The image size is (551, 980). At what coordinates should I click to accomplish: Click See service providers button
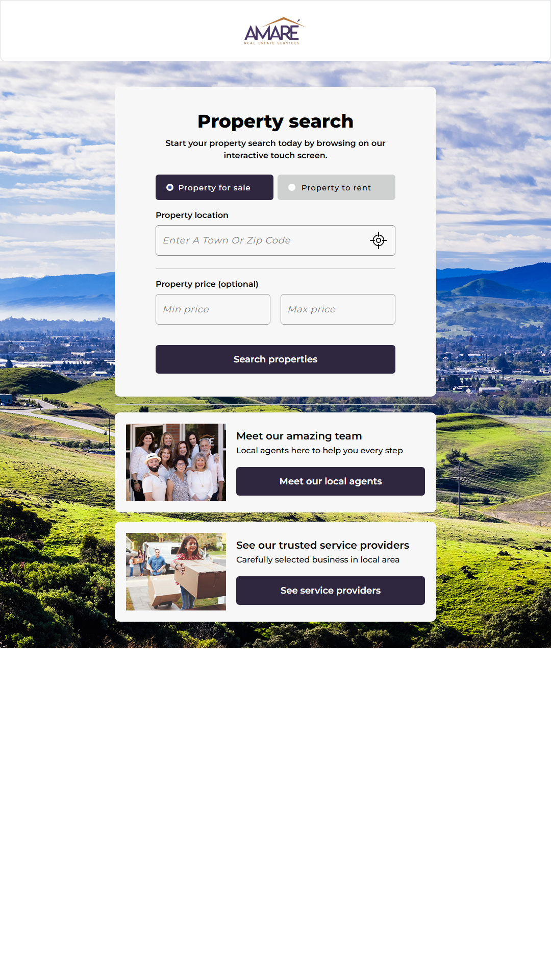pyautogui.click(x=331, y=591)
